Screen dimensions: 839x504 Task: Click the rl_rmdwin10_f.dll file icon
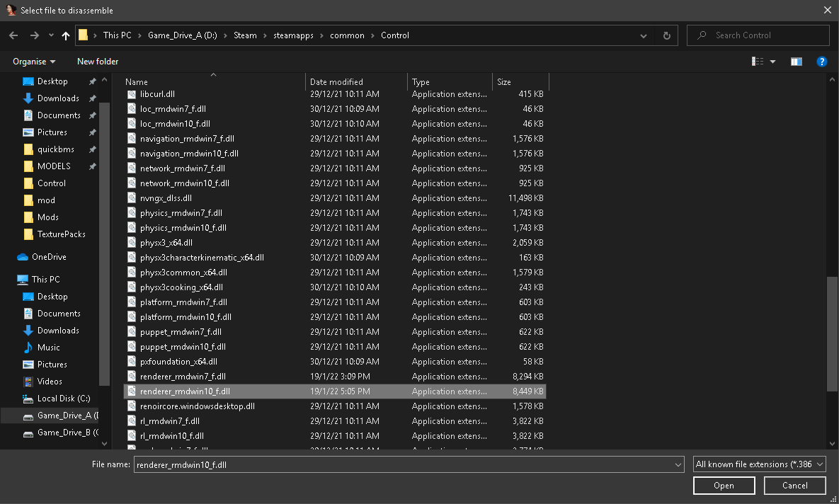pos(131,436)
